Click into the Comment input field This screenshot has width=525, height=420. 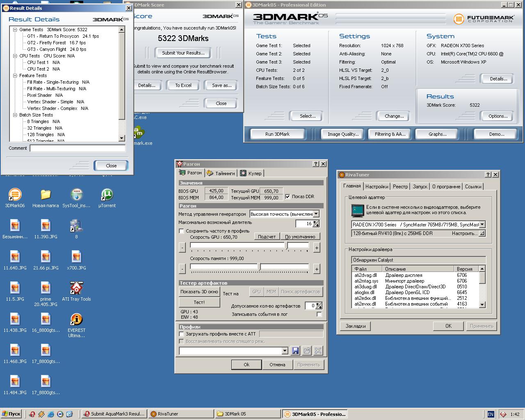click(x=78, y=148)
